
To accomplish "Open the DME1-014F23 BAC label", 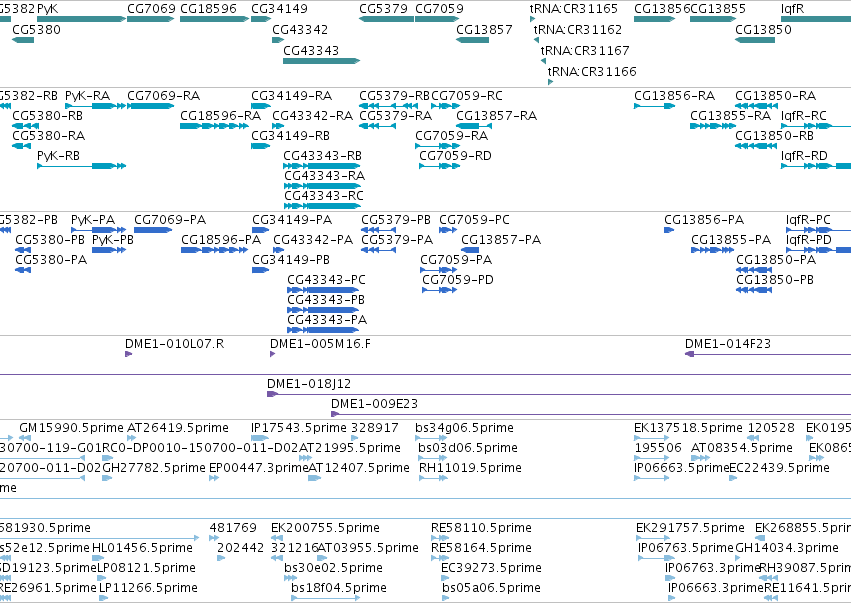I will 728,344.
